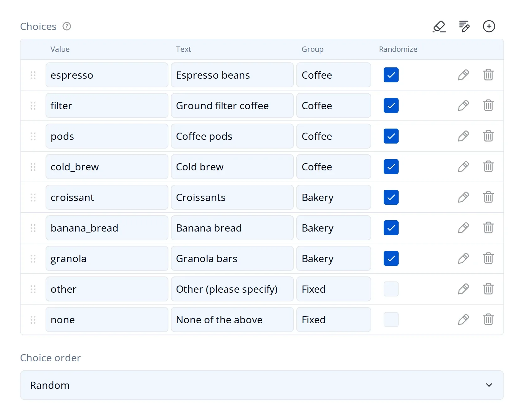524x420 pixels.
Task: Edit the pods row with pencil icon
Action: [463, 136]
